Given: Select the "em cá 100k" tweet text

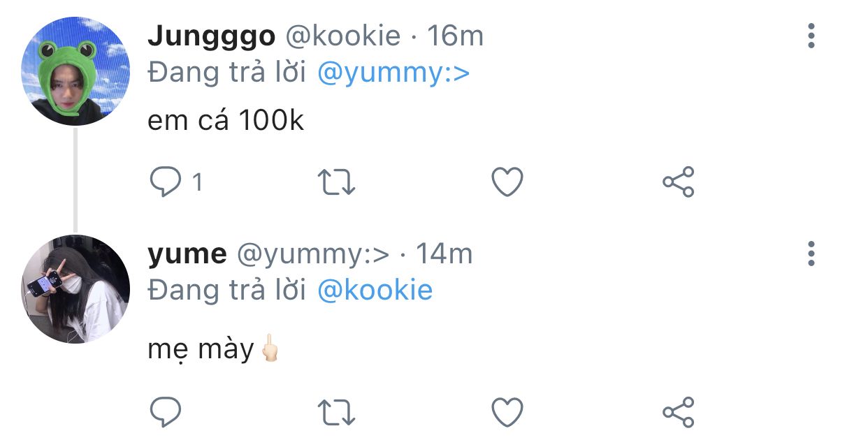Looking at the screenshot, I should 226,122.
